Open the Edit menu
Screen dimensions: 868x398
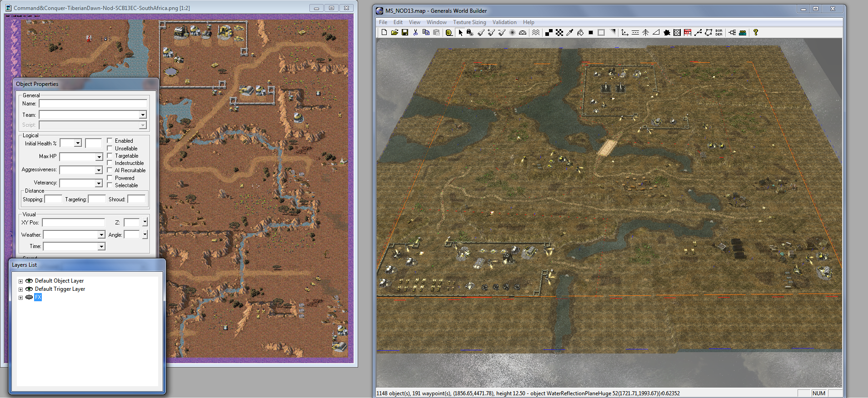[398, 22]
